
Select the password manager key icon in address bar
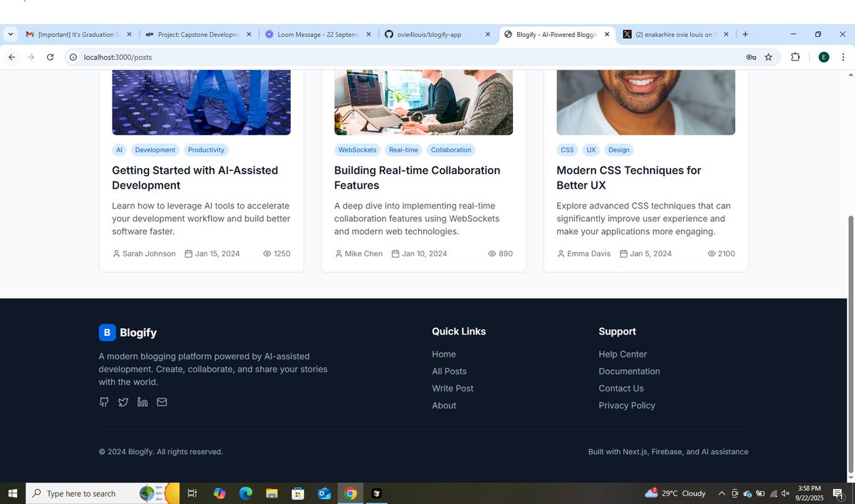click(751, 57)
